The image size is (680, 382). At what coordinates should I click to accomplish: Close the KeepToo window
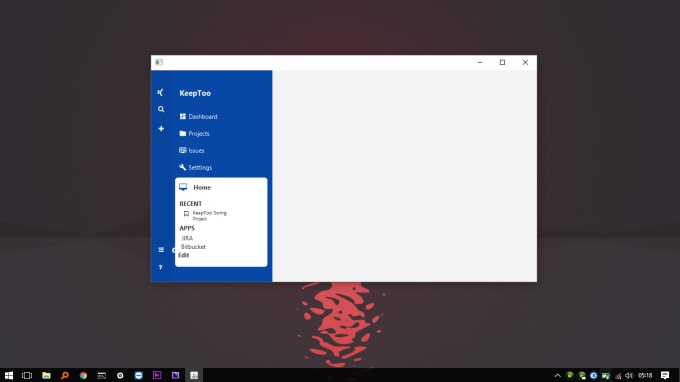tap(525, 62)
